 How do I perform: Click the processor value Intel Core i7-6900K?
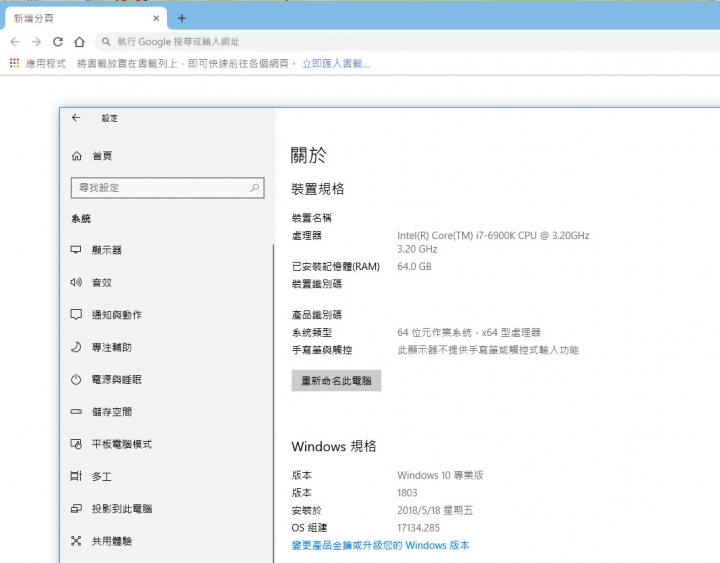[493, 242]
